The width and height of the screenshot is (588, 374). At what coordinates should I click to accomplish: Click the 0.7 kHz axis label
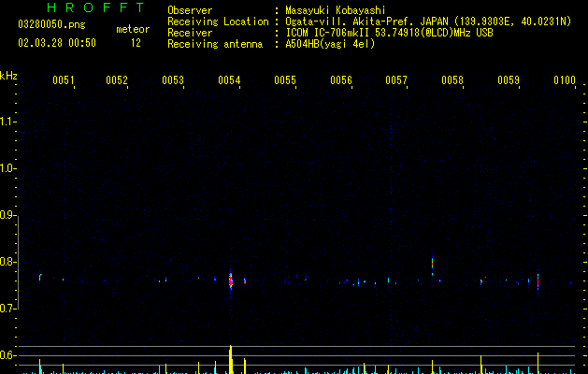(x=7, y=309)
